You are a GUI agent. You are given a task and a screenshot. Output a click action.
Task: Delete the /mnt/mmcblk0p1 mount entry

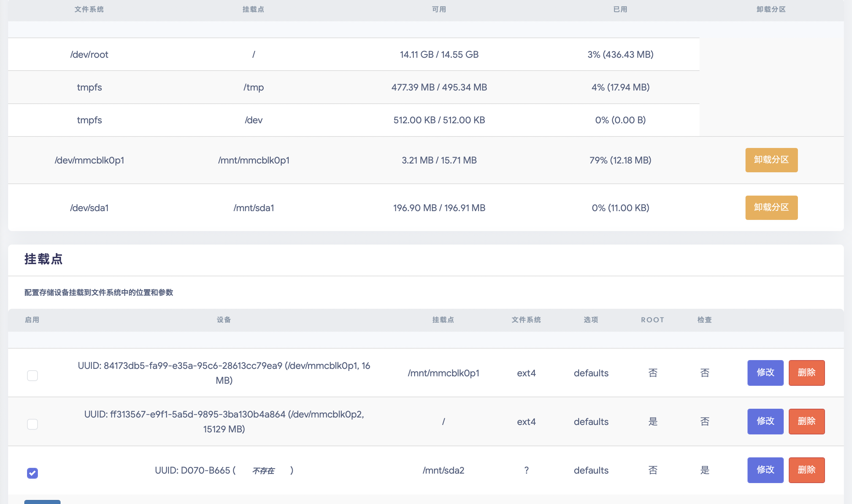click(806, 373)
